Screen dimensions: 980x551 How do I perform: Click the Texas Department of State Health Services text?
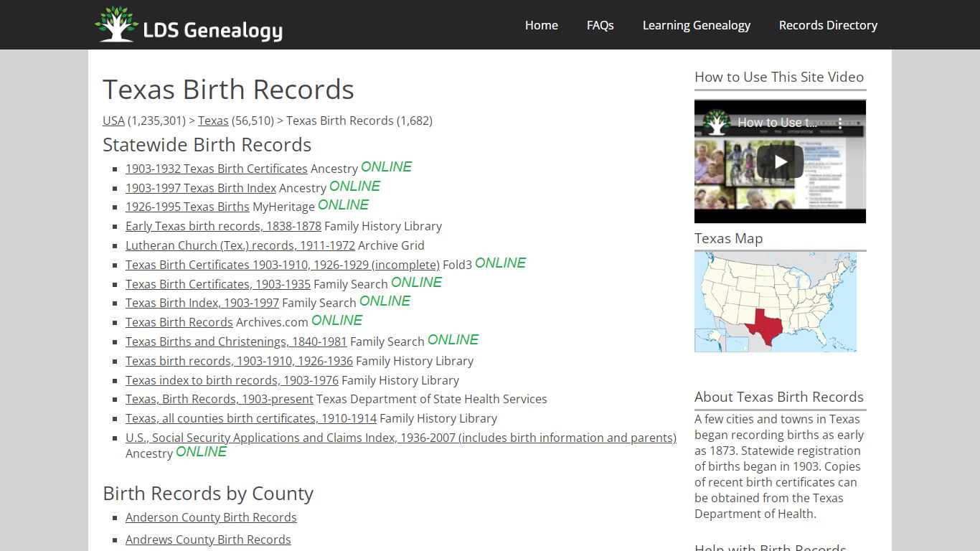coord(432,399)
